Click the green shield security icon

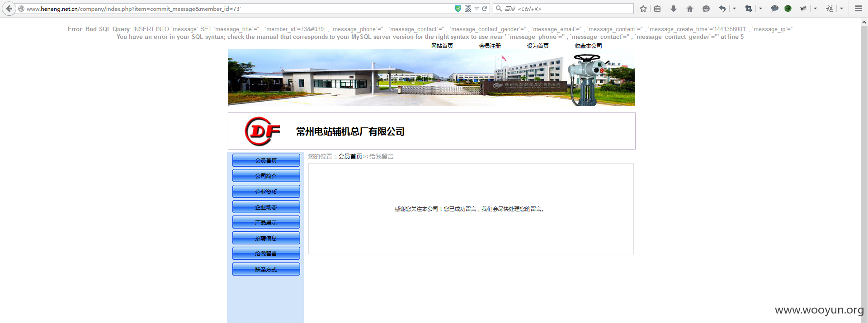[458, 9]
